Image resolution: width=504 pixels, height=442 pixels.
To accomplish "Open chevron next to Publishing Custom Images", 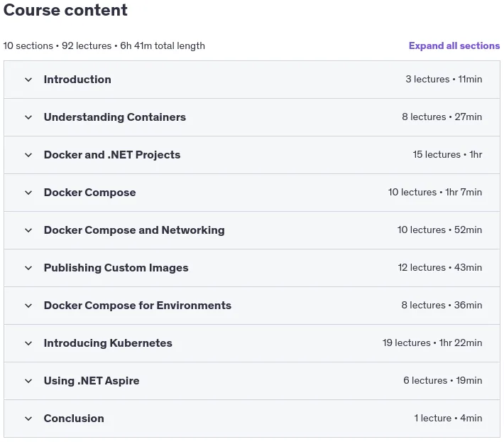I will [28, 268].
